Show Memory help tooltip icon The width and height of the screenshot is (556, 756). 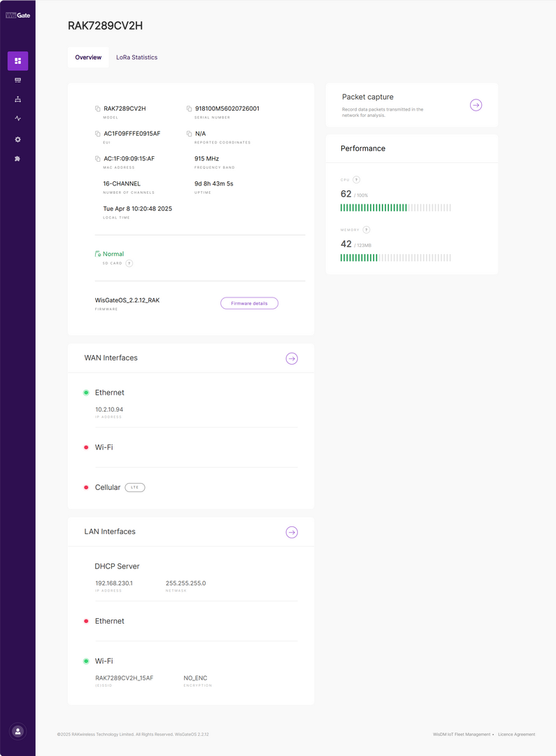366,230
